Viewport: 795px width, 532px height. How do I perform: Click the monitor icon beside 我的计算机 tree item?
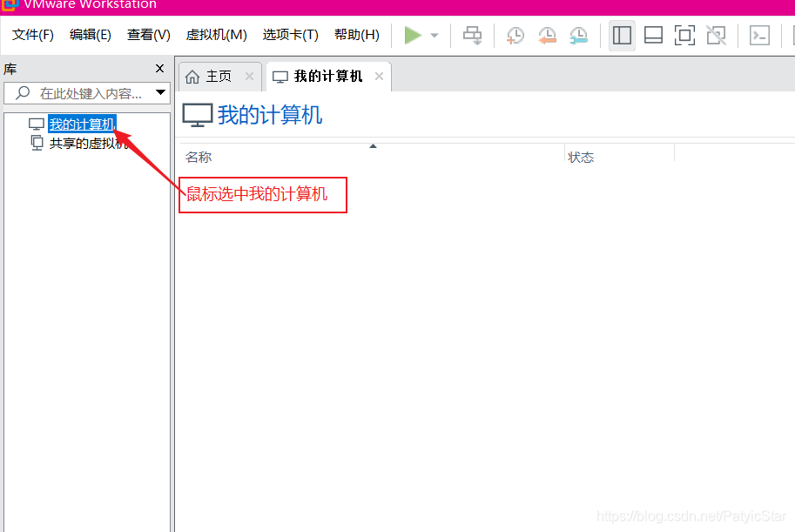(x=37, y=124)
